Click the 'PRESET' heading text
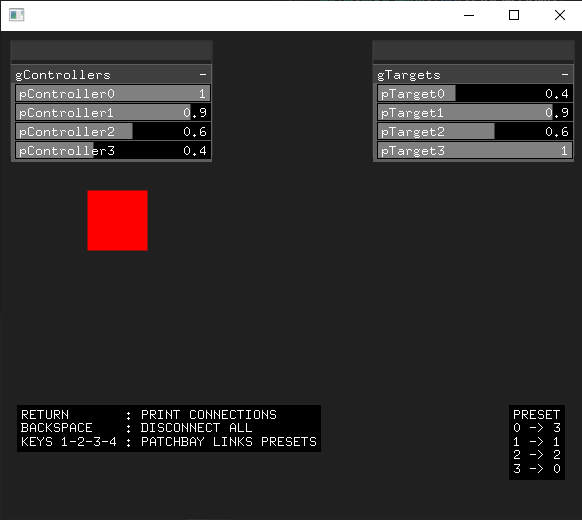This screenshot has width=582, height=520. 536,414
